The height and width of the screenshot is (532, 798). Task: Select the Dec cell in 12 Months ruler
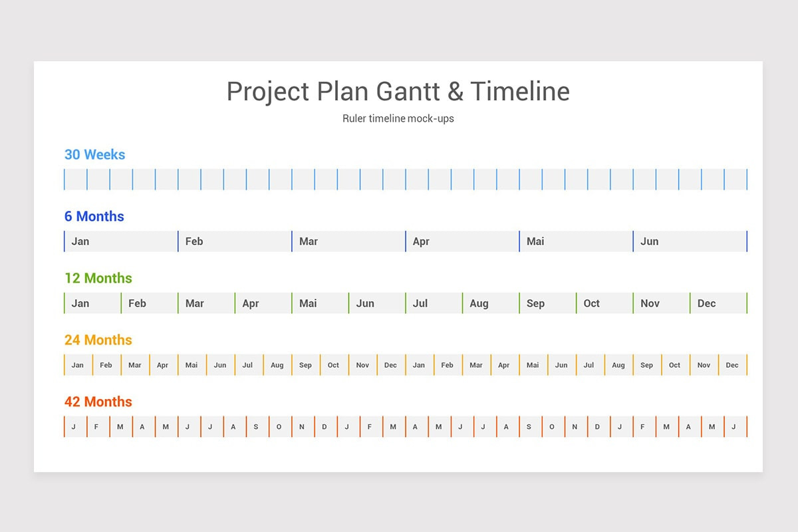718,303
